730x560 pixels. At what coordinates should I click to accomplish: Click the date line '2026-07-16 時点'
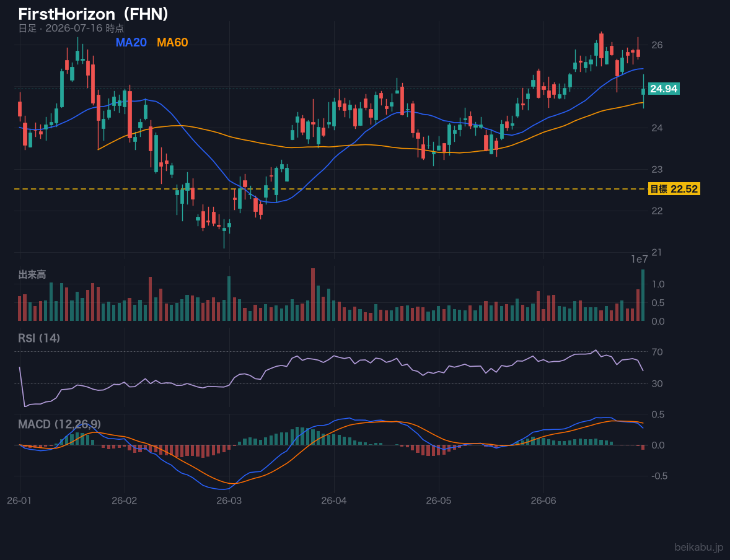(x=85, y=28)
